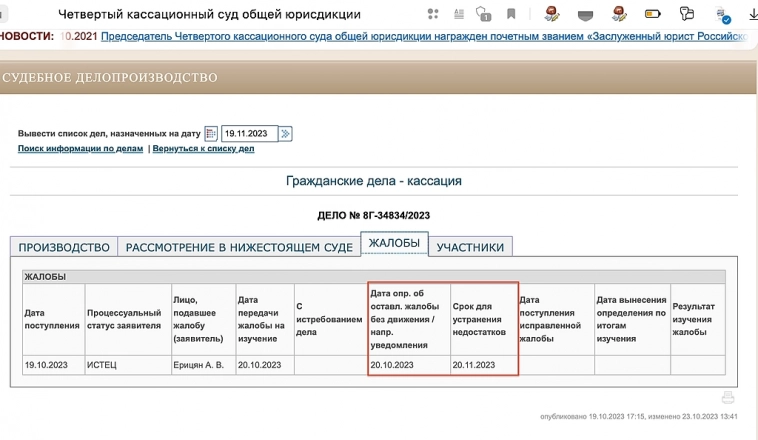Click the yellow battery extension icon

tap(652, 14)
